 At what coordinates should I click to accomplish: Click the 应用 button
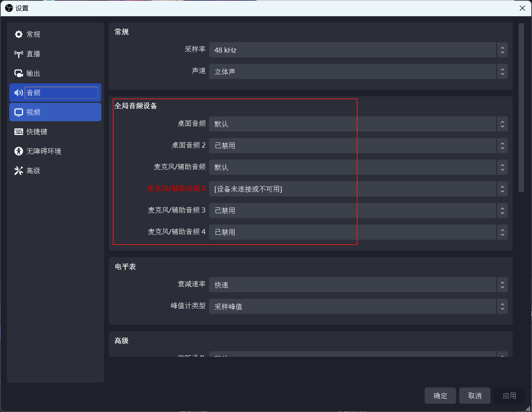(509, 396)
